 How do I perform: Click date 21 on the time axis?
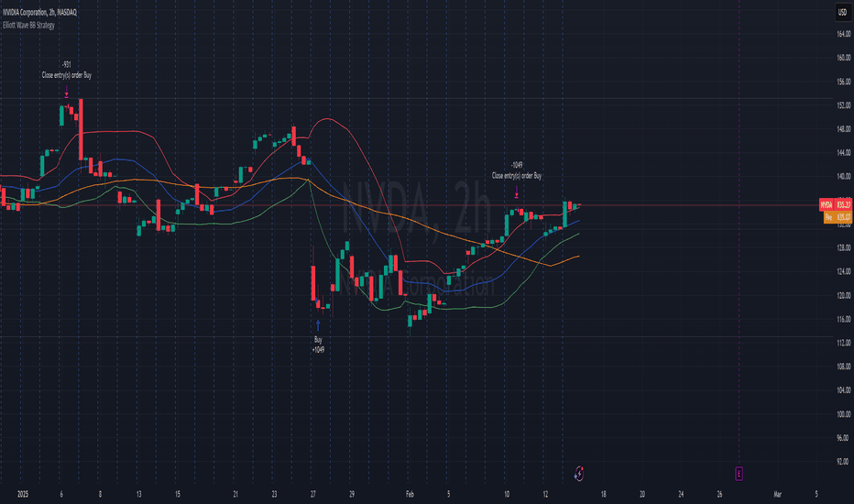(235, 494)
